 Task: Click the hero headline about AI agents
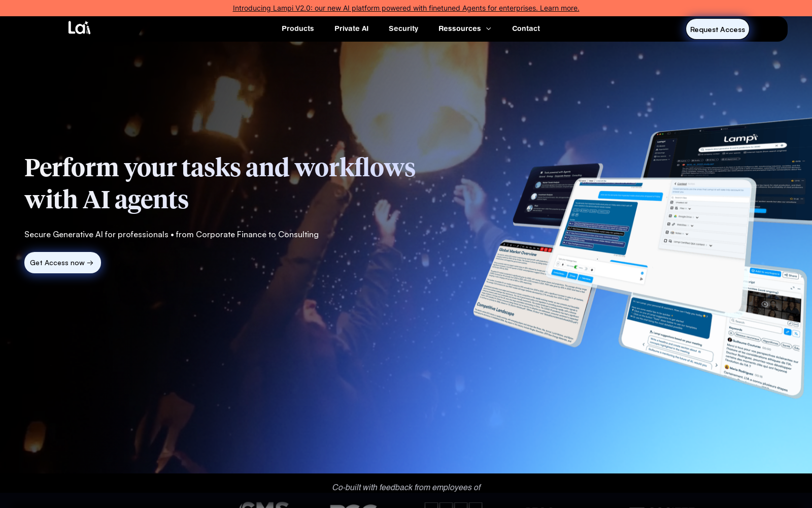220,183
